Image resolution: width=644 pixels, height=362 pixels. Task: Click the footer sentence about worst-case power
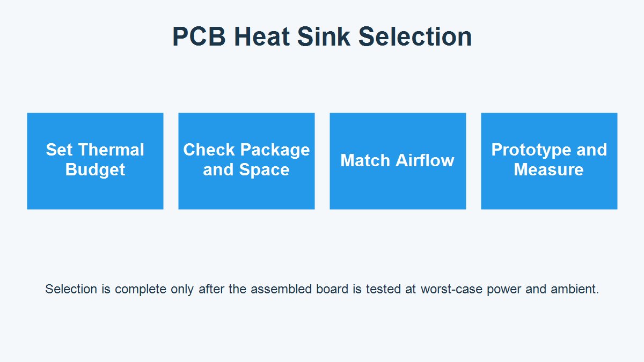coord(322,290)
